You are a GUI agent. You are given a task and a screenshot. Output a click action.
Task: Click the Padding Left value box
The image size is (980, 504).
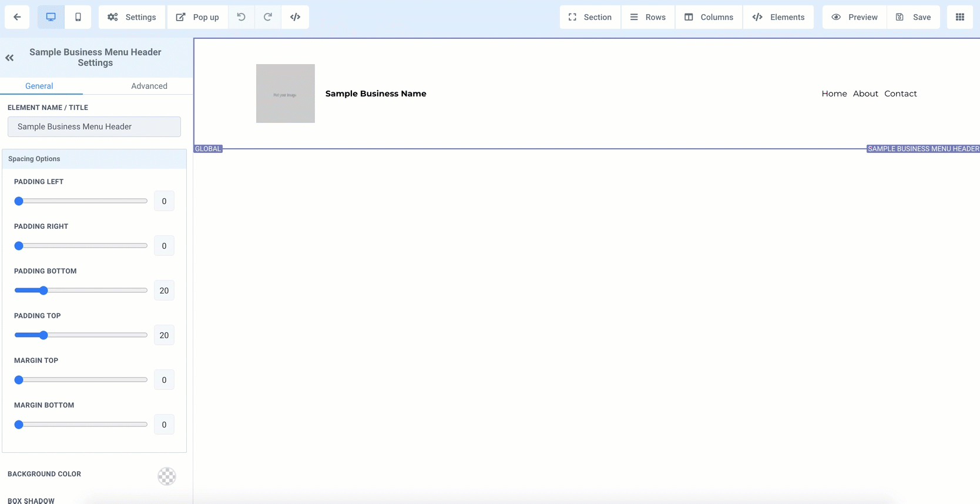(164, 201)
